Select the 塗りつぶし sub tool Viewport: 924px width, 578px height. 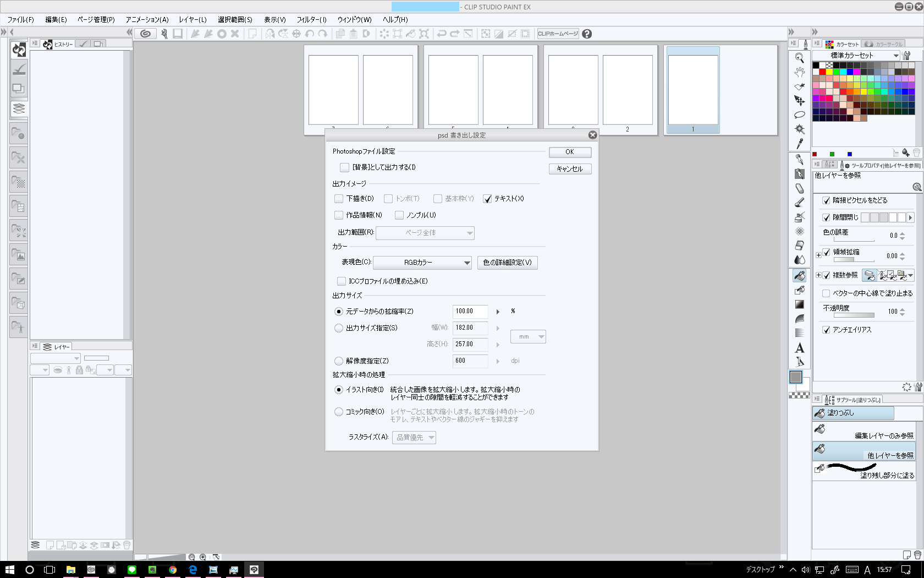(x=853, y=413)
